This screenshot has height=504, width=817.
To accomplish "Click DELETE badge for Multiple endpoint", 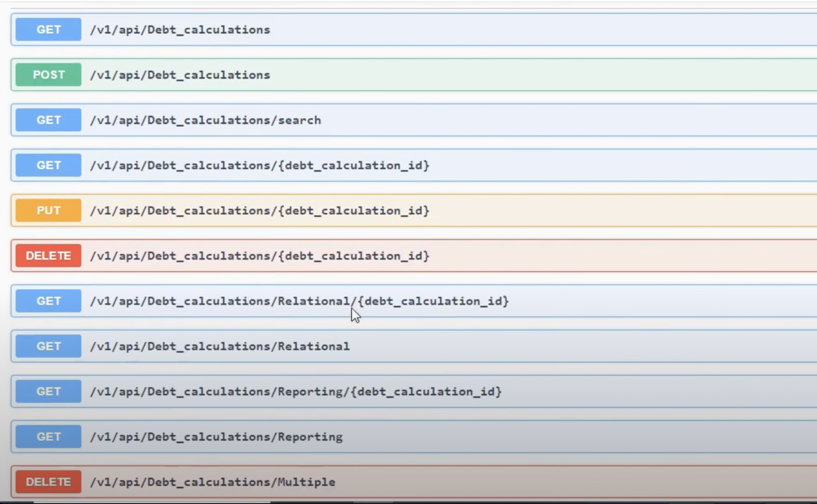I will click(x=48, y=482).
